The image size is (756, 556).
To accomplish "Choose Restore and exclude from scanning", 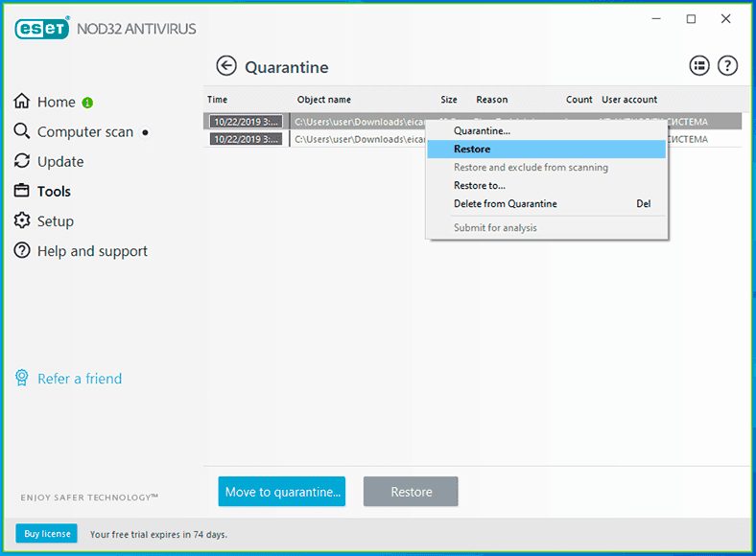I will [x=546, y=167].
